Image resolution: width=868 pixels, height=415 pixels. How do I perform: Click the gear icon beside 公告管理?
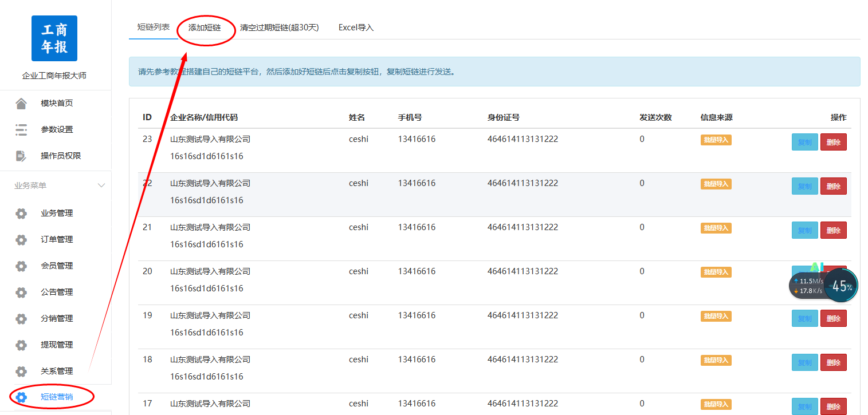coord(21,293)
